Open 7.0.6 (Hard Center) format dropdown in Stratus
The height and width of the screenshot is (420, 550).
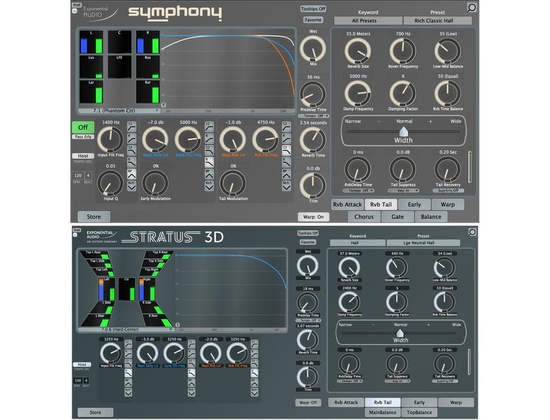(x=126, y=329)
